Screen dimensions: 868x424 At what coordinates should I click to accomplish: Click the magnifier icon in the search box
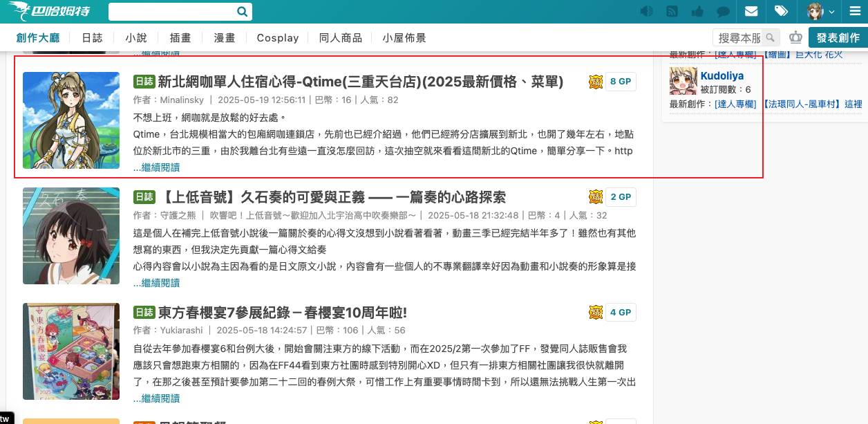click(242, 11)
